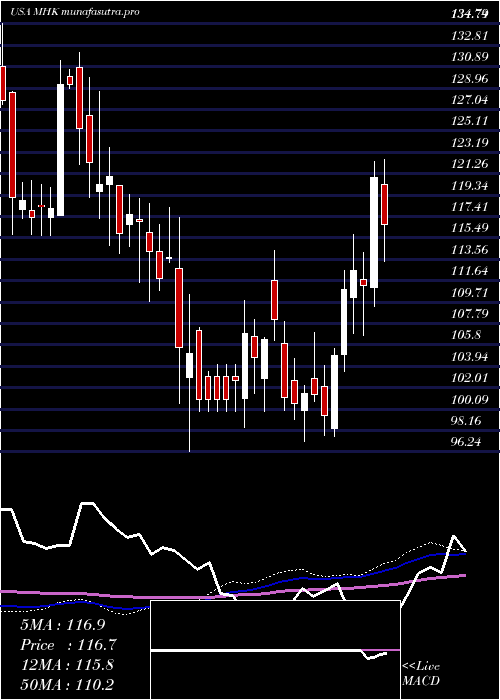Viewport: 500px width, 700px height.
Task: Click the 127.04 price axis label
Action: point(469,100)
